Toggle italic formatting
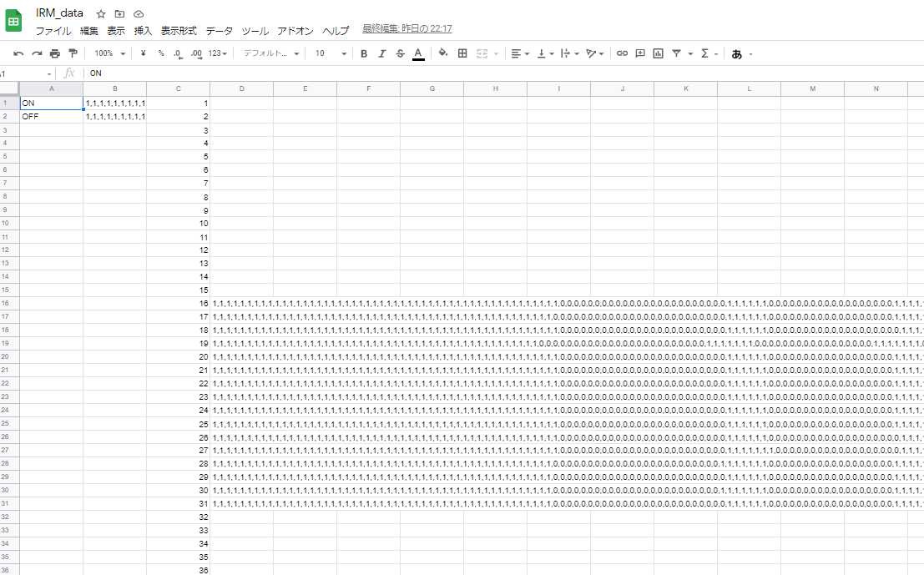 point(382,53)
